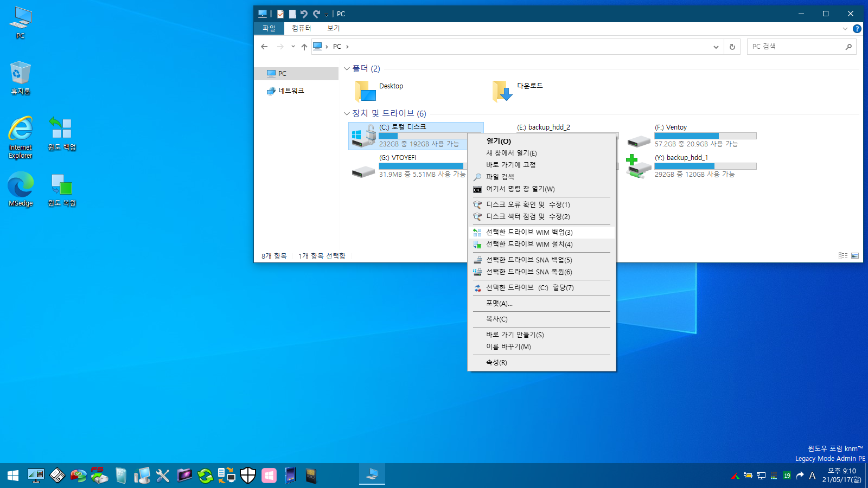
Task: Click the MSedge desktop icon
Action: coord(21,190)
